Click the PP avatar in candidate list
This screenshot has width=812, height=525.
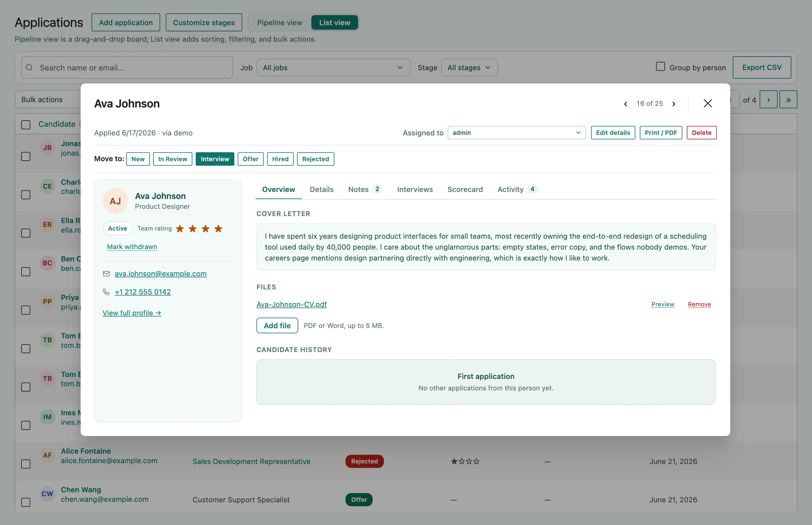click(x=47, y=301)
